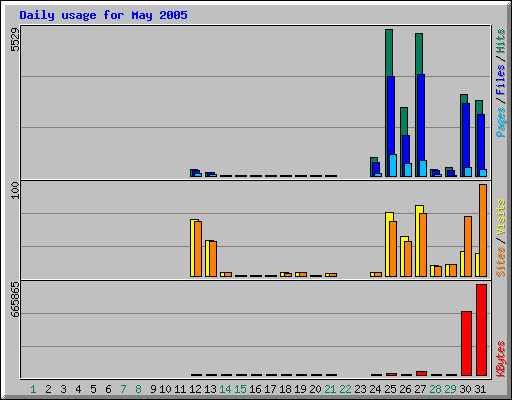This screenshot has width=512, height=400.
Task: Click the green day 22 axis label
Action: (345, 389)
